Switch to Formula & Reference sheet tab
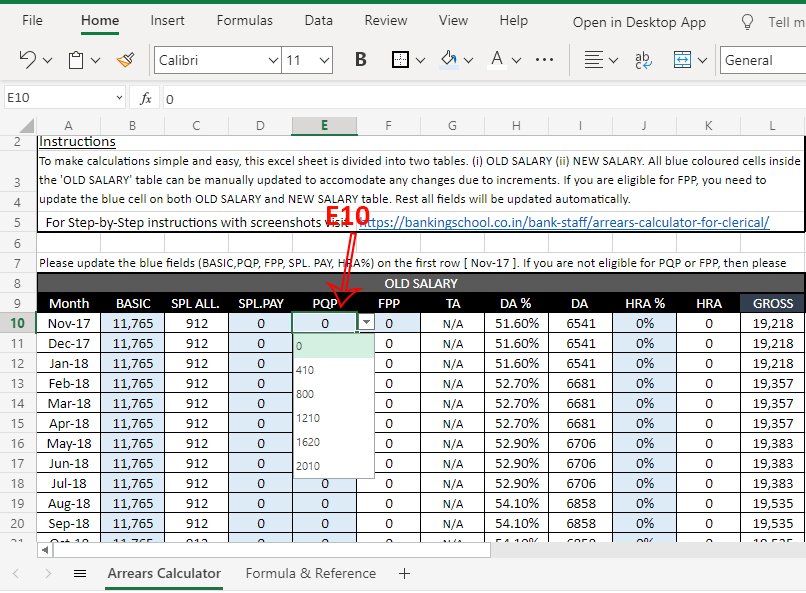This screenshot has width=806, height=593. 311,574
